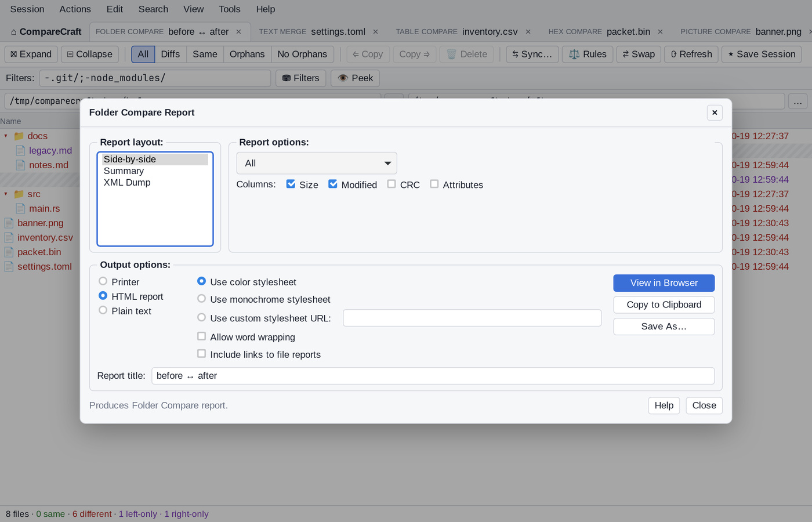
Task: Open the Report options All dropdown
Action: pos(317,164)
